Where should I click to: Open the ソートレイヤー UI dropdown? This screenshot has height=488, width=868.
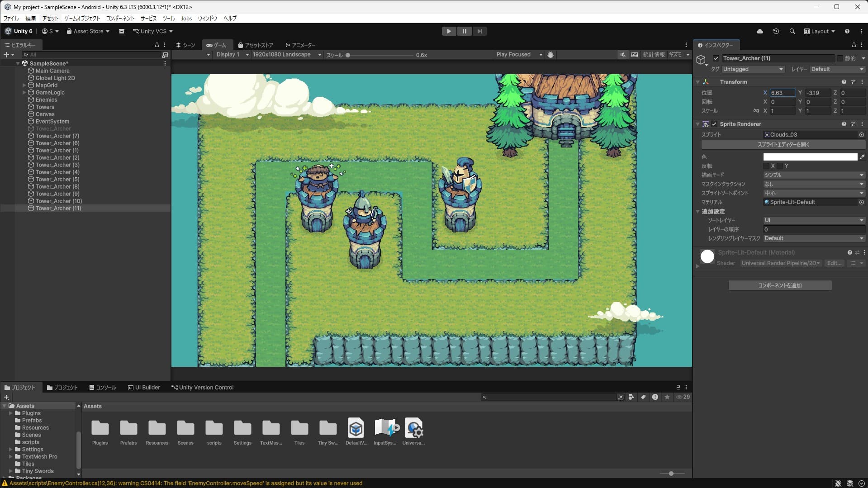click(x=814, y=220)
